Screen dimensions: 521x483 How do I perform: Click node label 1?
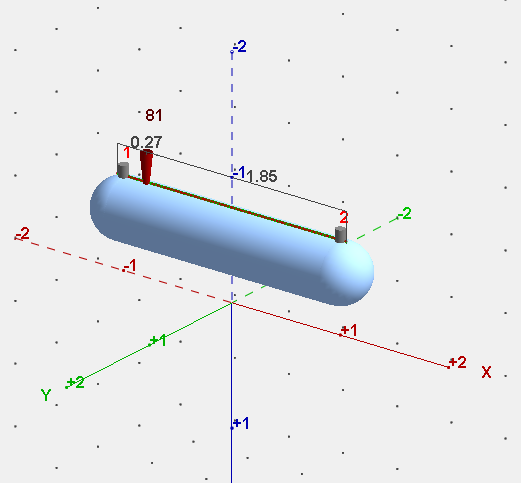point(127,153)
